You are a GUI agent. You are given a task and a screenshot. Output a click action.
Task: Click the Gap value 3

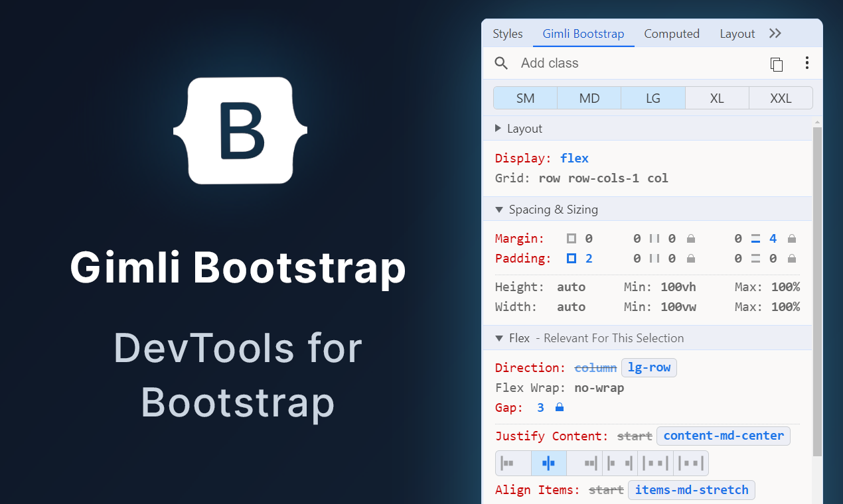540,407
